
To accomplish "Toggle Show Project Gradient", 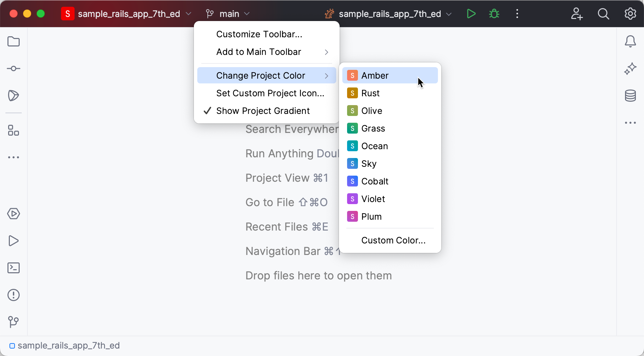I will pos(263,111).
